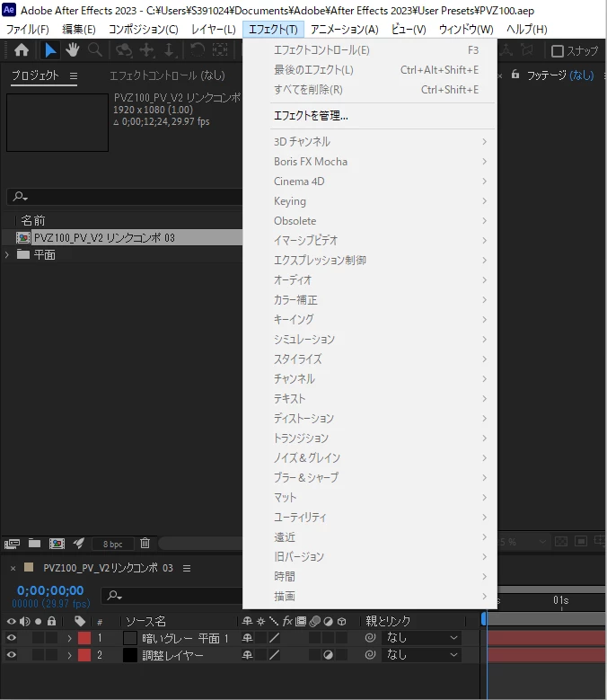Switch to エフェクトコントロール (なし) tab
Image resolution: width=607 pixels, height=700 pixels.
(167, 75)
